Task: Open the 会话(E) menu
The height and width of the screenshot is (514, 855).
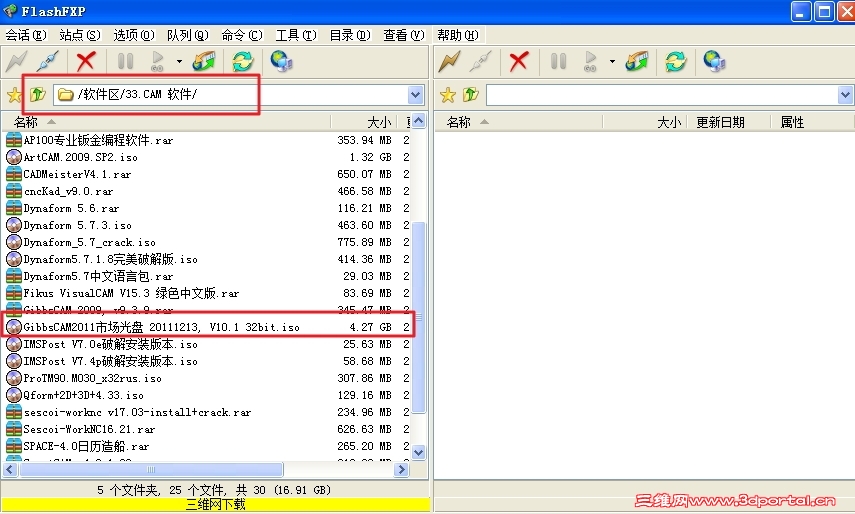Action: [26, 35]
